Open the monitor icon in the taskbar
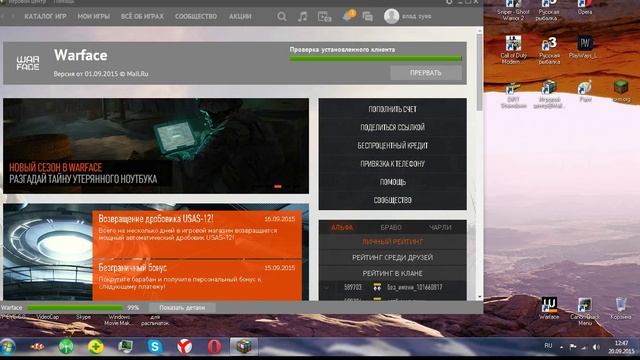Image resolution: width=640 pixels, height=360 pixels. (125, 347)
